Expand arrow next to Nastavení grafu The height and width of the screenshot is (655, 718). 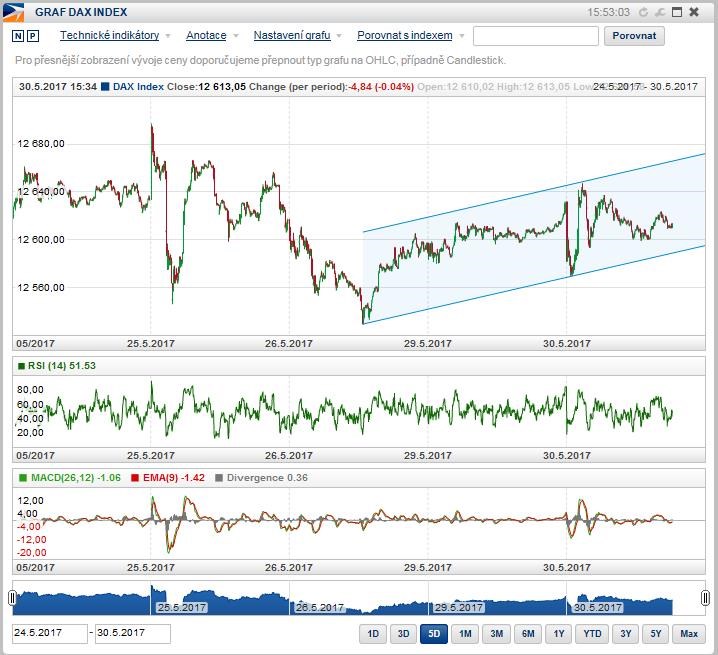coord(339,36)
